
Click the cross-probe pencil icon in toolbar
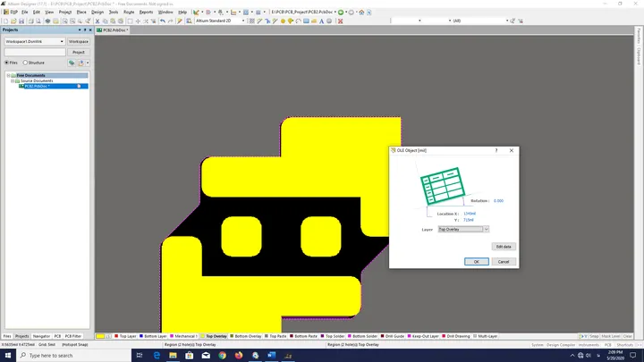click(180, 21)
